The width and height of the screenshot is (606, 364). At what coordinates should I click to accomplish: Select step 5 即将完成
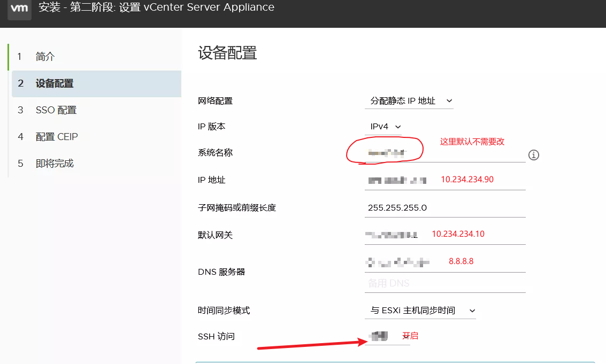pyautogui.click(x=54, y=164)
